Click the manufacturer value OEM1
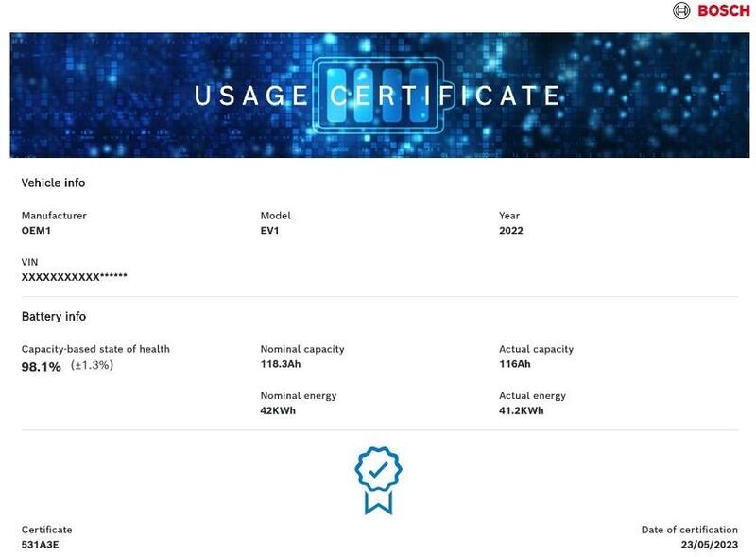756x557 pixels. (36, 230)
